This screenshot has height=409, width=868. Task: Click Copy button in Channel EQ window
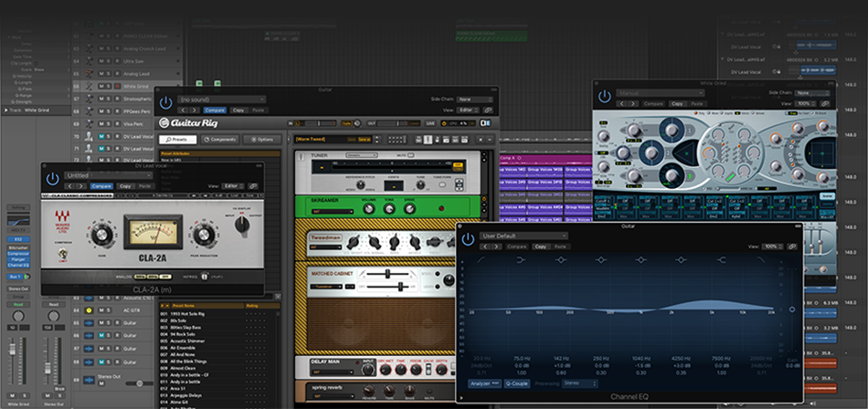click(x=540, y=246)
